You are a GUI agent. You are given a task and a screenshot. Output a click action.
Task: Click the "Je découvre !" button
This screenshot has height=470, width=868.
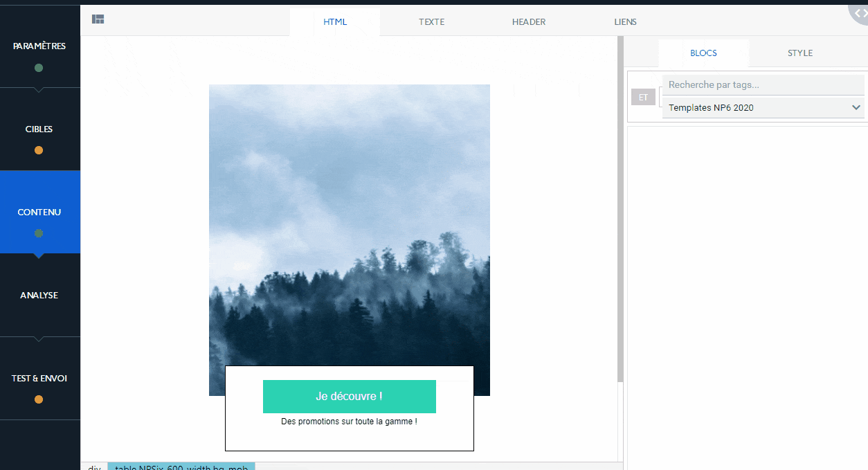click(x=349, y=397)
